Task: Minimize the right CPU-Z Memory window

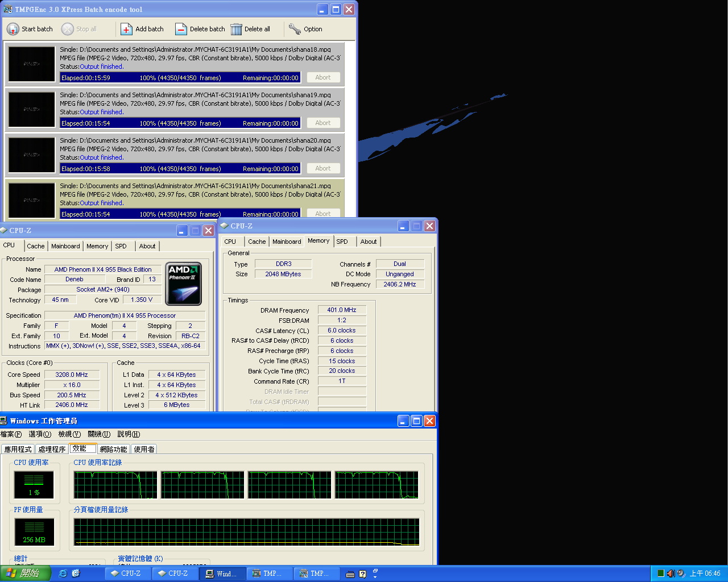Action: click(403, 226)
